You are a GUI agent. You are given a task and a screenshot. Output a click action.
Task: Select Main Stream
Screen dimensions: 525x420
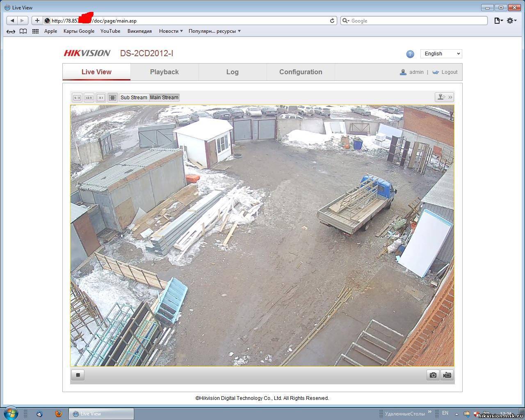coord(164,98)
